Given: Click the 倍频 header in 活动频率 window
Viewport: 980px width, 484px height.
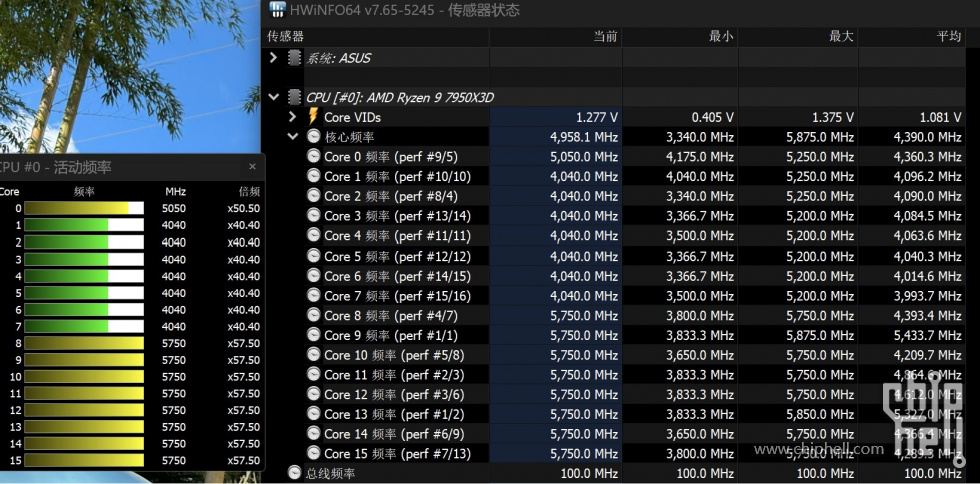Looking at the screenshot, I should tap(249, 191).
